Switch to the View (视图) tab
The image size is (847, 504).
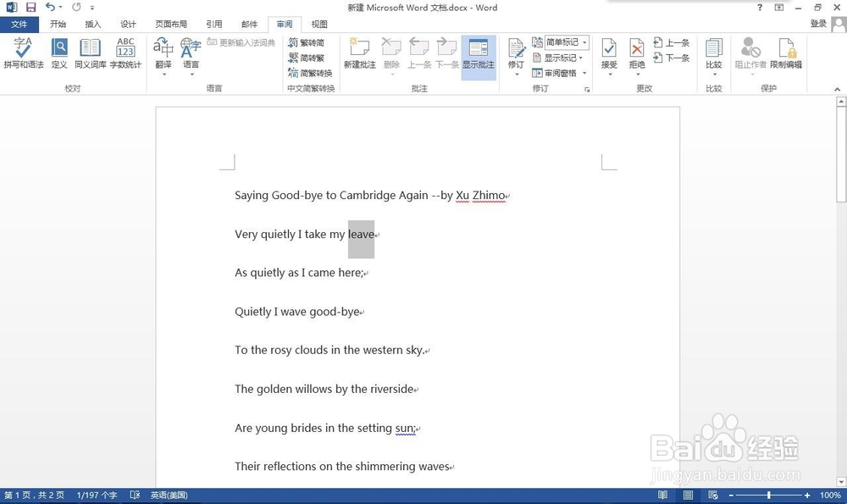(x=319, y=25)
